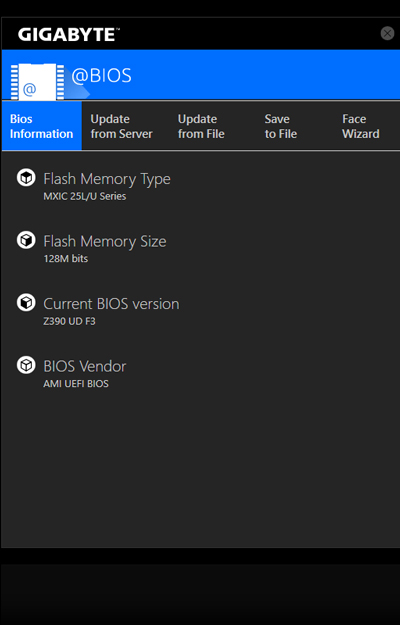Select the BIOS Vendor heading

(84, 366)
